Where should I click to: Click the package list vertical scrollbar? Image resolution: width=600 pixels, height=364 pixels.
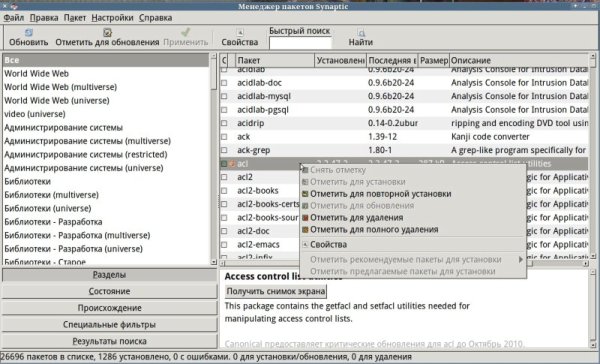click(x=593, y=156)
